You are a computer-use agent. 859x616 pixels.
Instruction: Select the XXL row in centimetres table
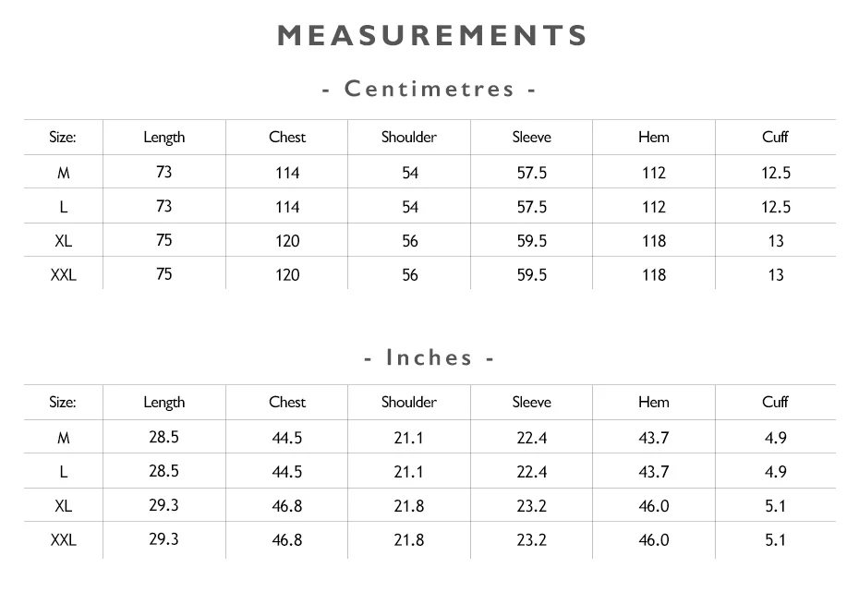[x=430, y=273]
